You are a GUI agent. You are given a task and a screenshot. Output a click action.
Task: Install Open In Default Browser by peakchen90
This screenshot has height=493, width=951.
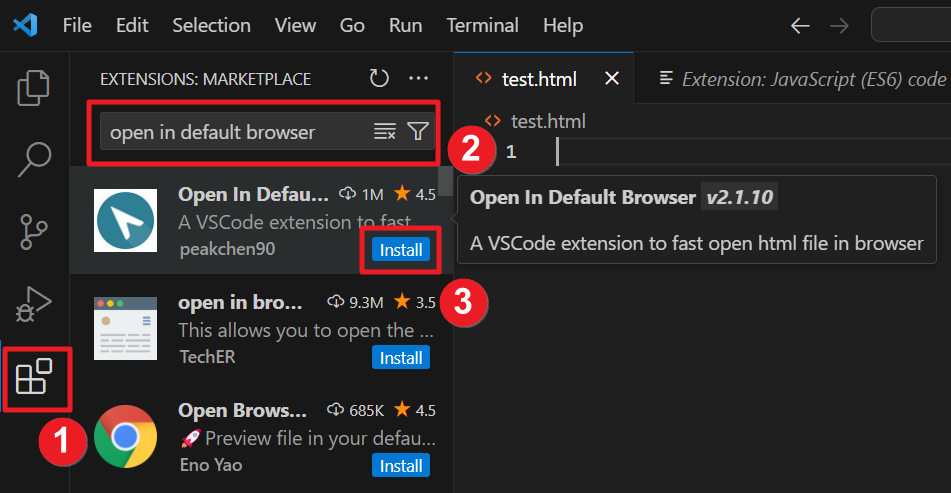(401, 250)
